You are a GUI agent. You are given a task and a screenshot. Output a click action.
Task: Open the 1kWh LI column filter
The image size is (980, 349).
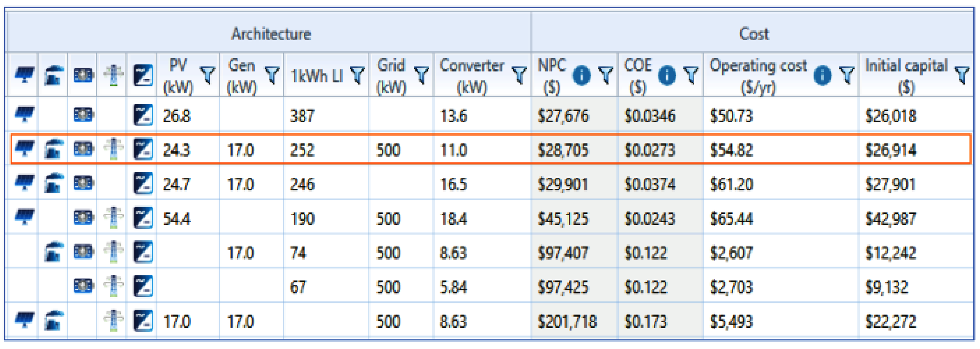click(x=357, y=75)
